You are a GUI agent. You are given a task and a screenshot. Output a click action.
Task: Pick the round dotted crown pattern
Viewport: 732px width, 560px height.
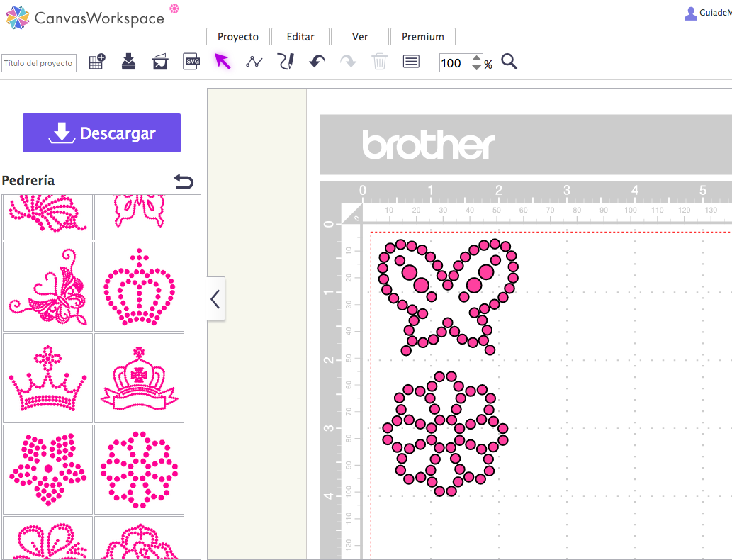coord(139,287)
